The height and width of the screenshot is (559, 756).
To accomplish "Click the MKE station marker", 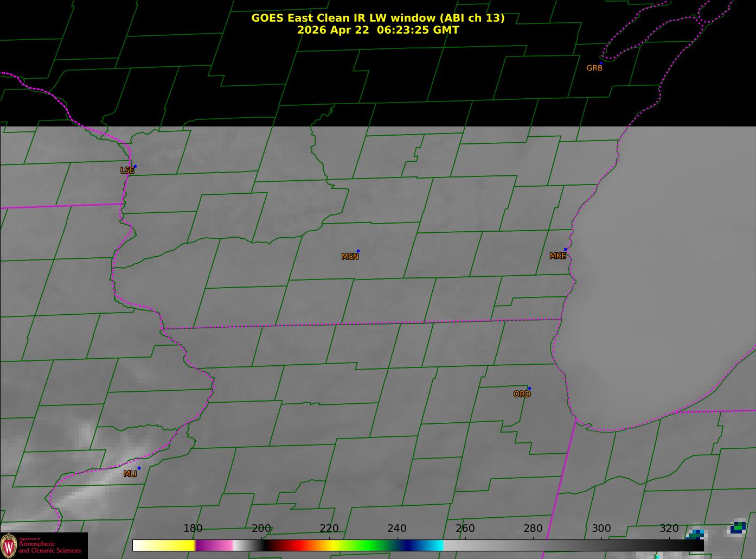I will click(x=565, y=250).
